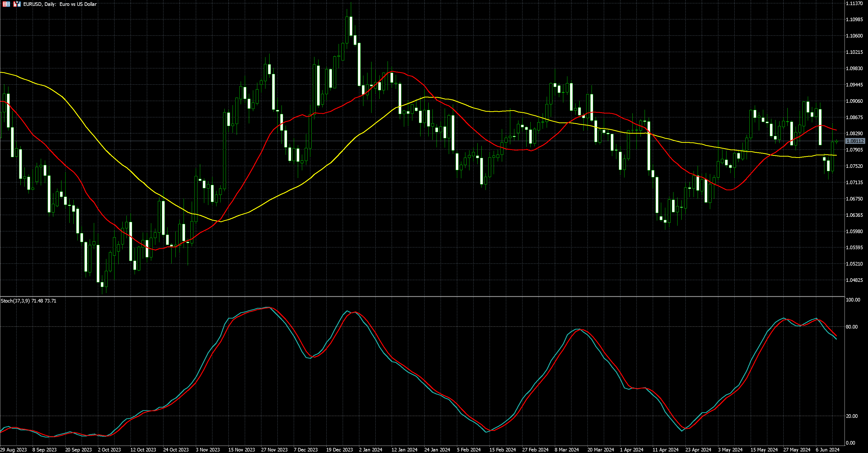Toggle the One Click Trading panel icon
This screenshot has height=453, width=868.
click(x=17, y=4)
